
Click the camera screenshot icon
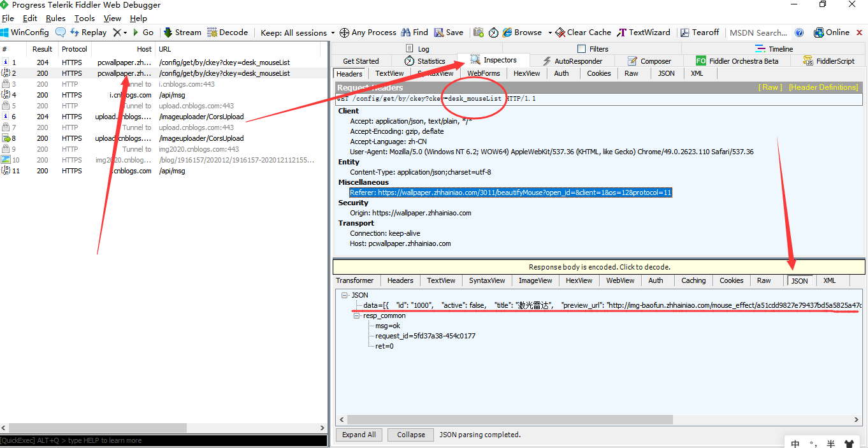[x=478, y=33]
